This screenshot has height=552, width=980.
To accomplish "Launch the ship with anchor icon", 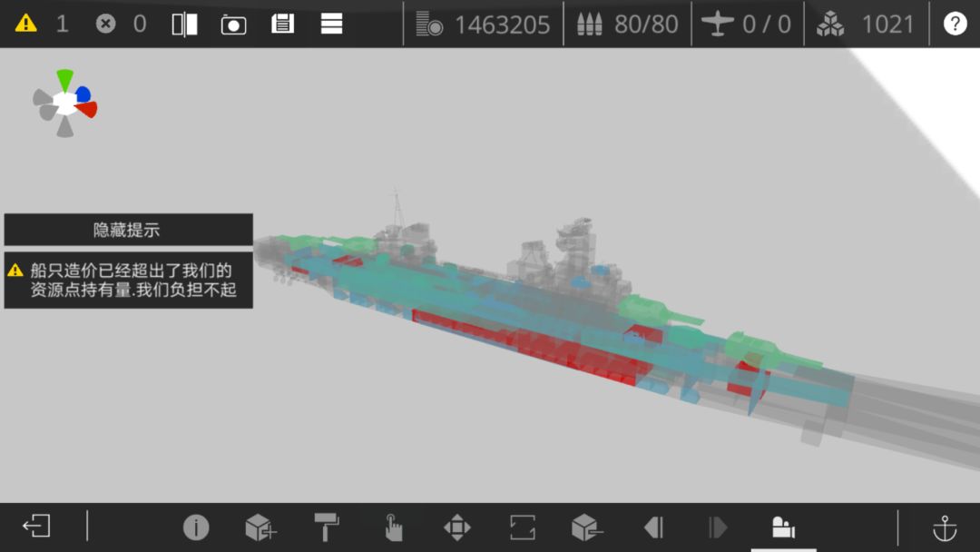I will click(x=945, y=527).
